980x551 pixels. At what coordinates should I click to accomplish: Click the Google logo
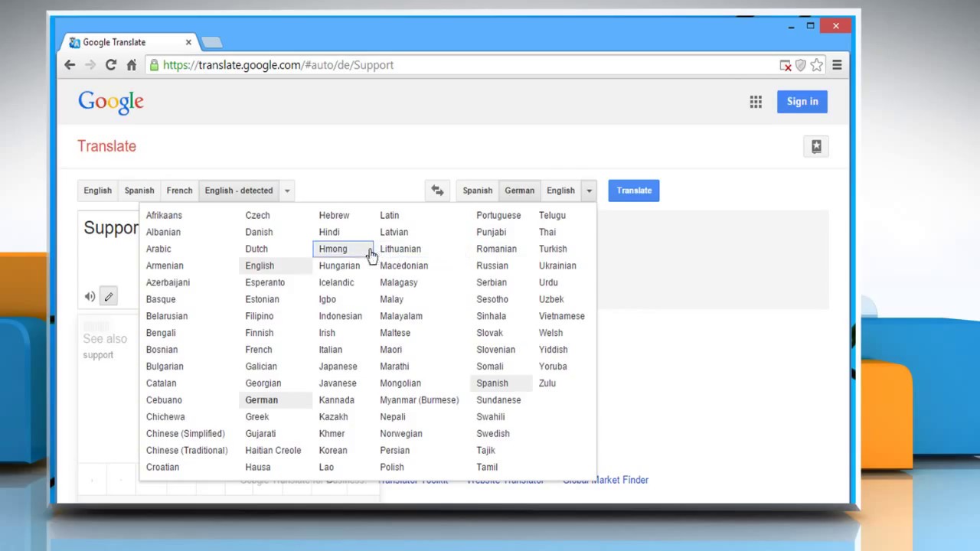pyautogui.click(x=111, y=103)
